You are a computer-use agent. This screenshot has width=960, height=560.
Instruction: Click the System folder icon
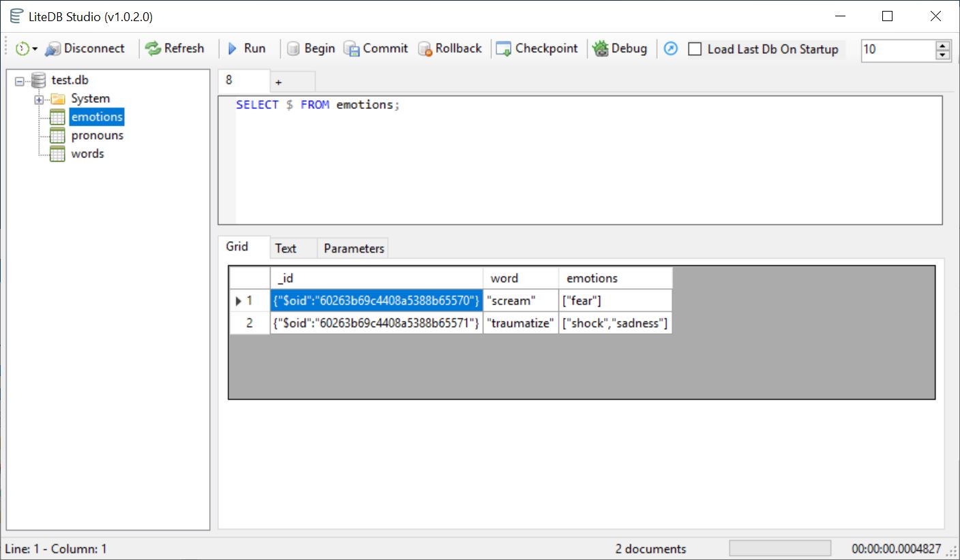[x=58, y=99]
